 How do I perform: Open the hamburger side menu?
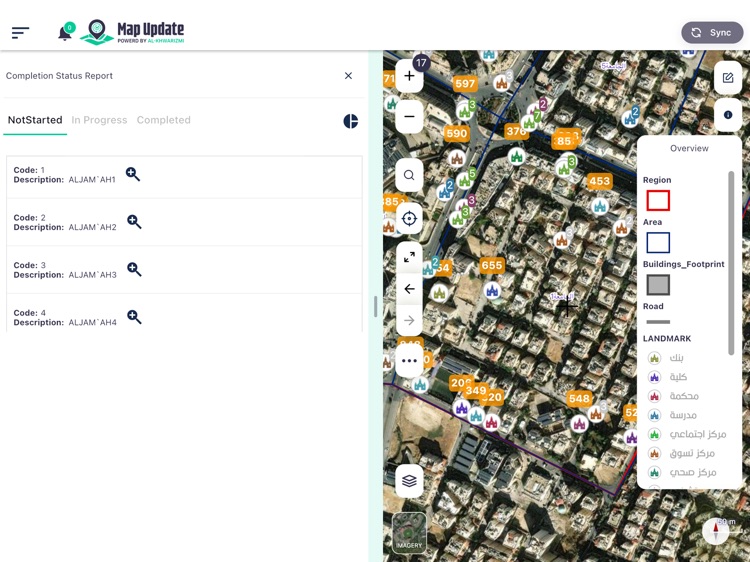click(x=20, y=33)
